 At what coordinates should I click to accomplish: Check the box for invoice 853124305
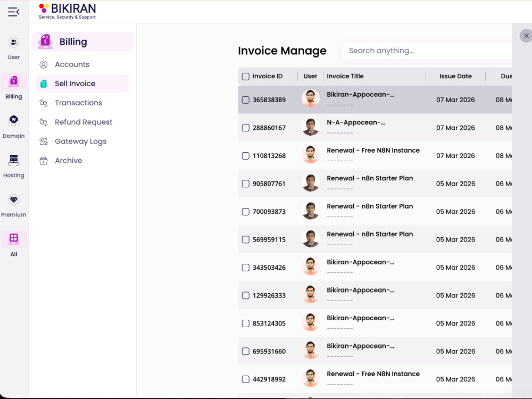pos(246,323)
